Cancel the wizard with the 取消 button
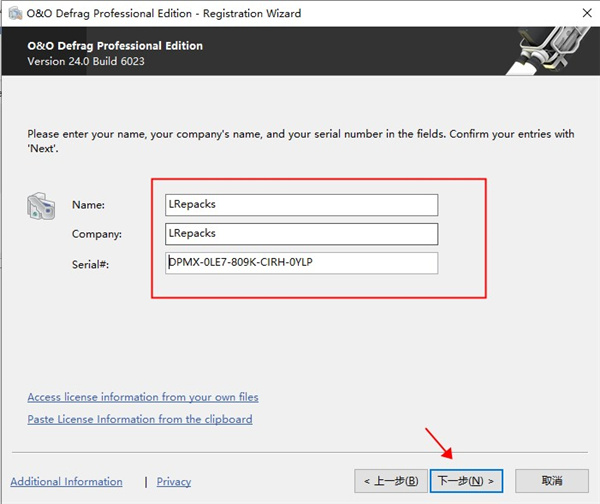The image size is (600, 504). (x=552, y=481)
